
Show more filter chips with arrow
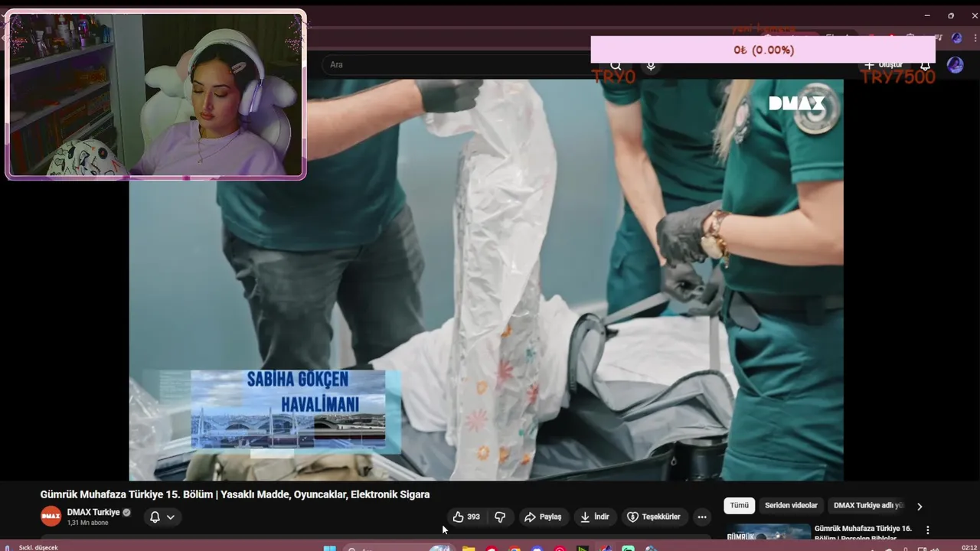[x=920, y=506]
